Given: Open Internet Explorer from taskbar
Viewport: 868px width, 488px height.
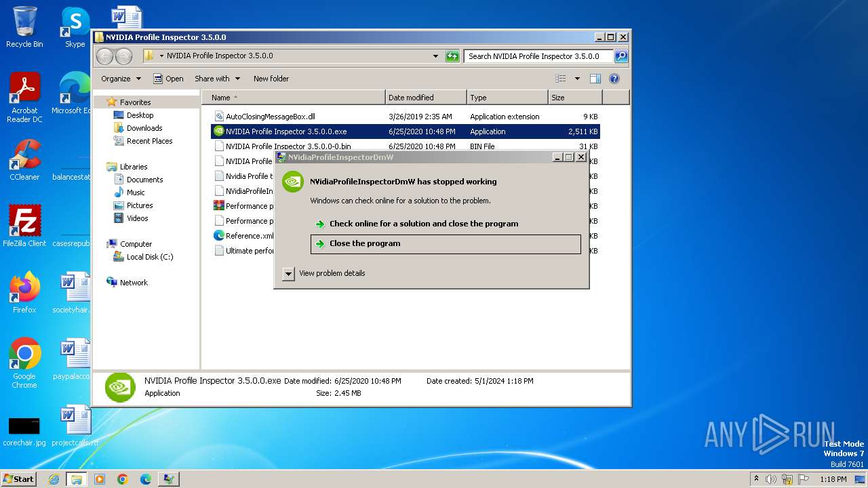Looking at the screenshot, I should pyautogui.click(x=54, y=479).
